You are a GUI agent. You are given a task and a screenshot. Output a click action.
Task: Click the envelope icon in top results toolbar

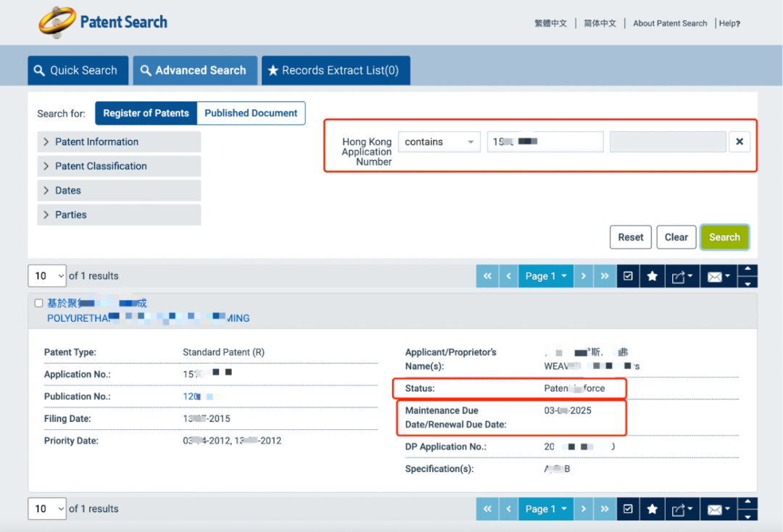tap(718, 276)
